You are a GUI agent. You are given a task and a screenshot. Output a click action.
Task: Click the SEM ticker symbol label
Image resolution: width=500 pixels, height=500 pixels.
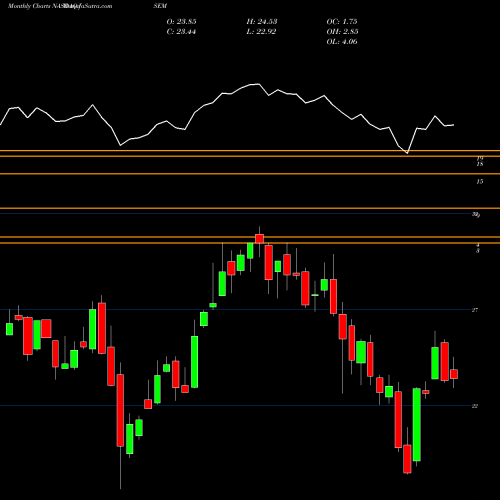tap(161, 6)
